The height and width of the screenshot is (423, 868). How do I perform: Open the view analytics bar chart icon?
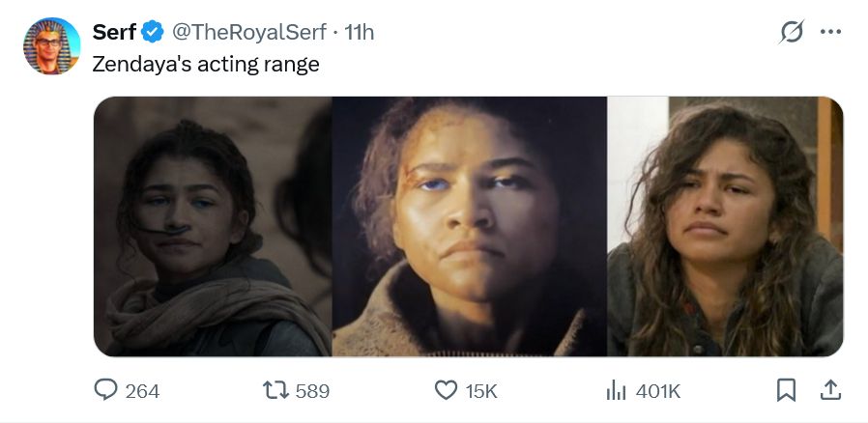[616, 390]
